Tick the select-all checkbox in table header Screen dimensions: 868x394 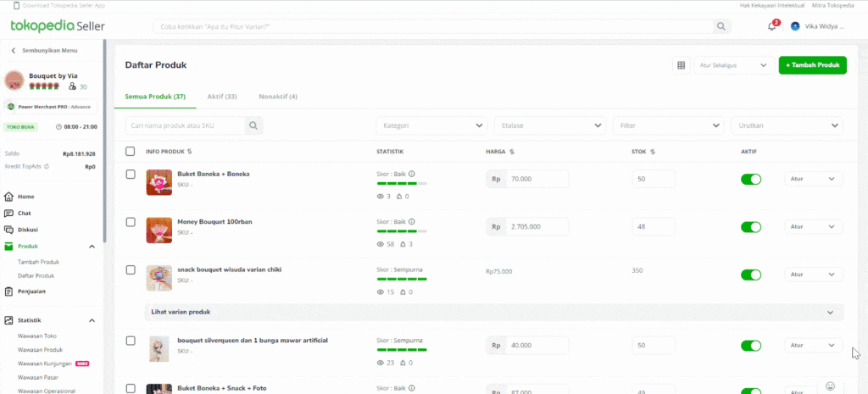(x=130, y=151)
